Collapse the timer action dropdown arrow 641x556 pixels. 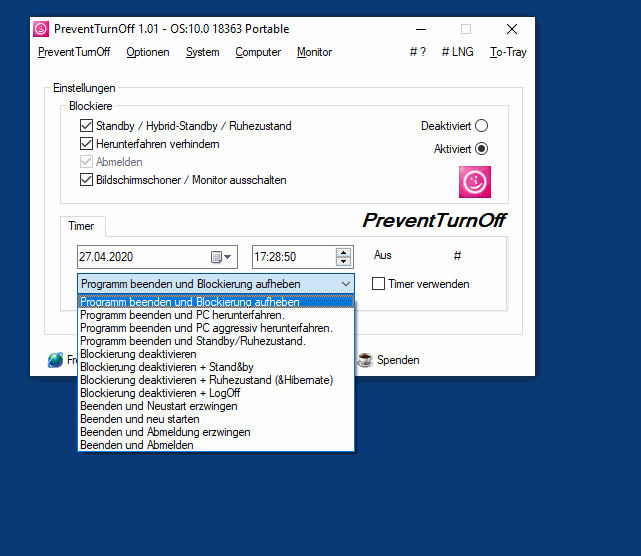(345, 284)
